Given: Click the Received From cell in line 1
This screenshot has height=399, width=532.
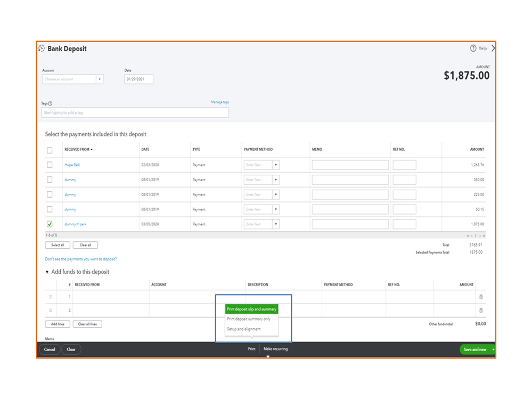Looking at the screenshot, I should pyautogui.click(x=111, y=297).
